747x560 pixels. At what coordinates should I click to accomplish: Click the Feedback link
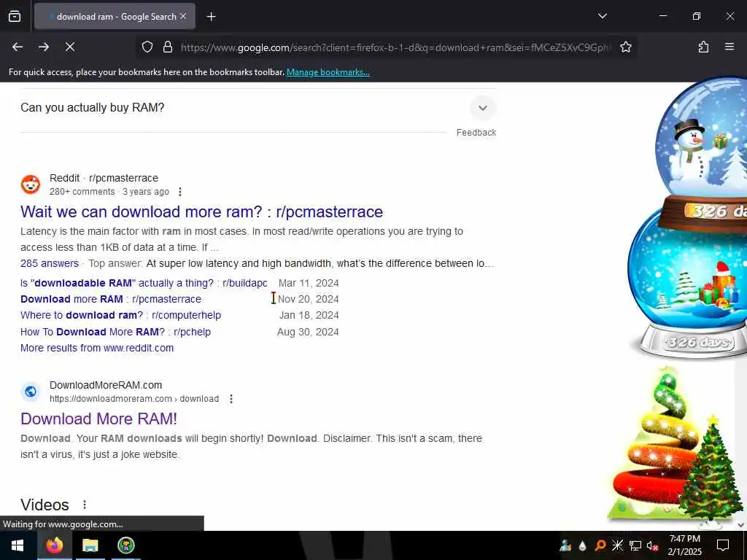tap(476, 133)
